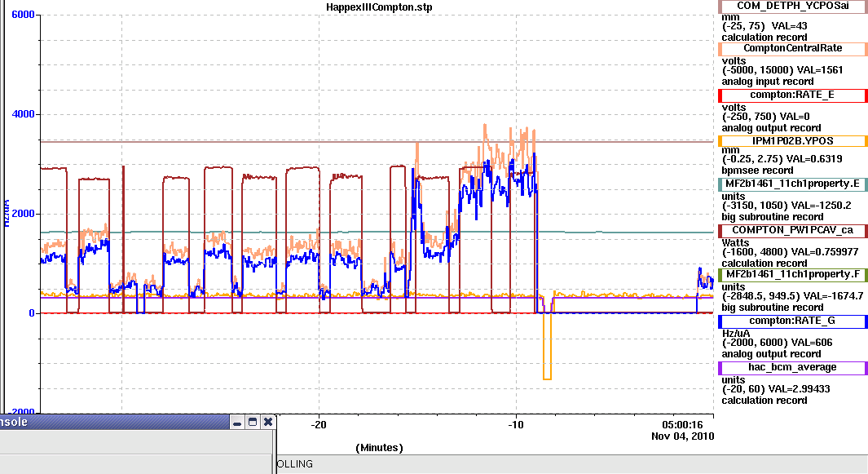Click the console window title bar
868x474 pixels.
coord(113,422)
